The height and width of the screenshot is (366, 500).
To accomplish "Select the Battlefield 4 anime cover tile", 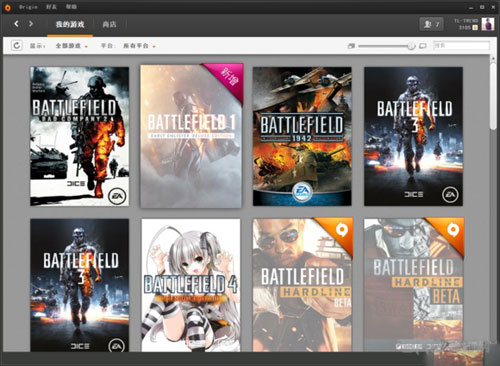I will click(x=191, y=285).
